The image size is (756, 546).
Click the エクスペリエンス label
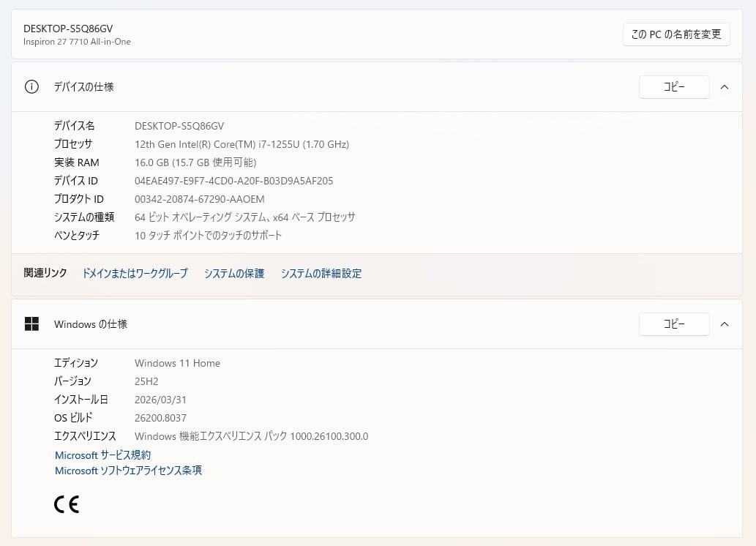(85, 436)
